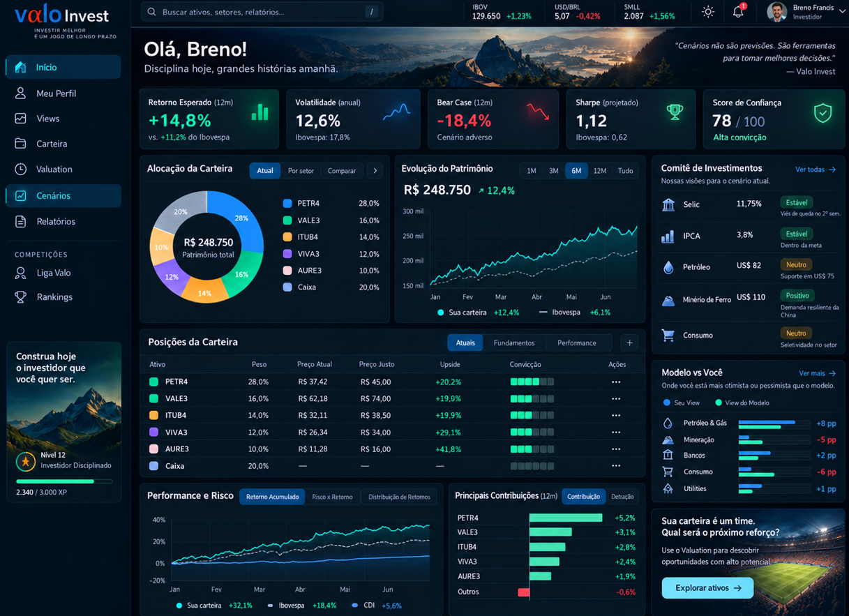This screenshot has width=849, height=616.
Task: Click the Minério de Ferro pile icon
Action: click(668, 300)
